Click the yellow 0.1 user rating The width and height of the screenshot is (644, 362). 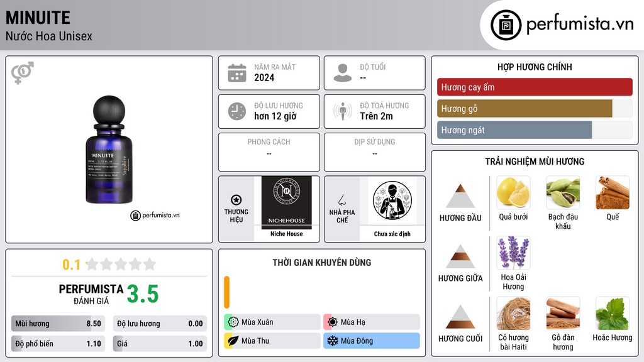[x=72, y=265]
